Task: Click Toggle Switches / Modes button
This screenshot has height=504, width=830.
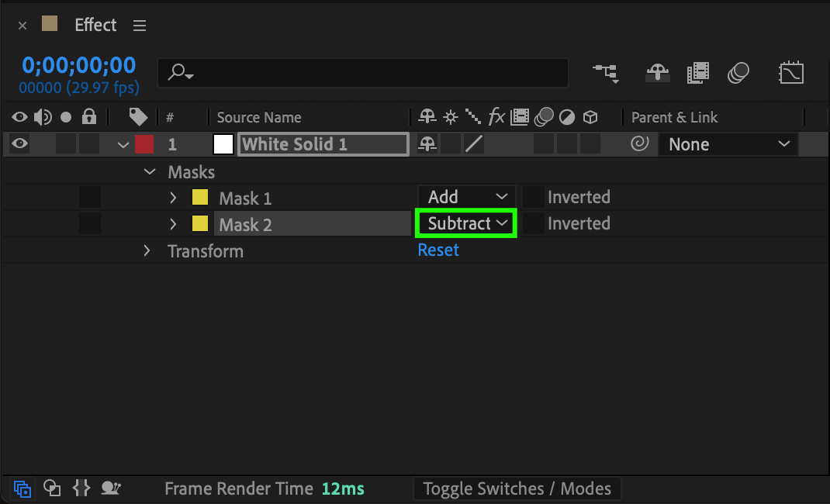Action: click(x=517, y=488)
